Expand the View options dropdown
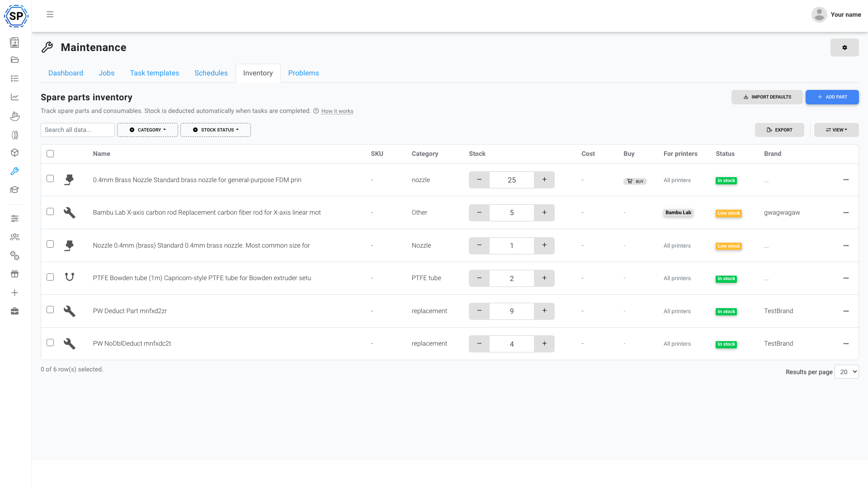The image size is (868, 488). (x=836, y=130)
